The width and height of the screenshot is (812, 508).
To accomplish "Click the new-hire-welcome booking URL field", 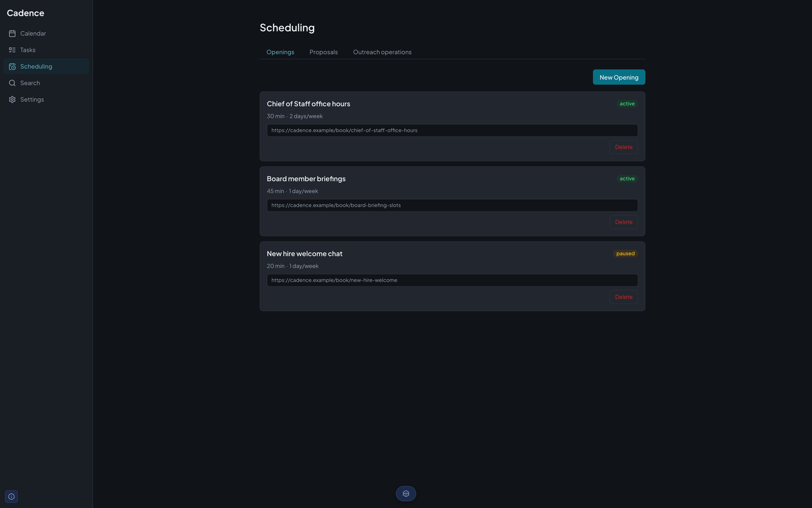I will [452, 280].
